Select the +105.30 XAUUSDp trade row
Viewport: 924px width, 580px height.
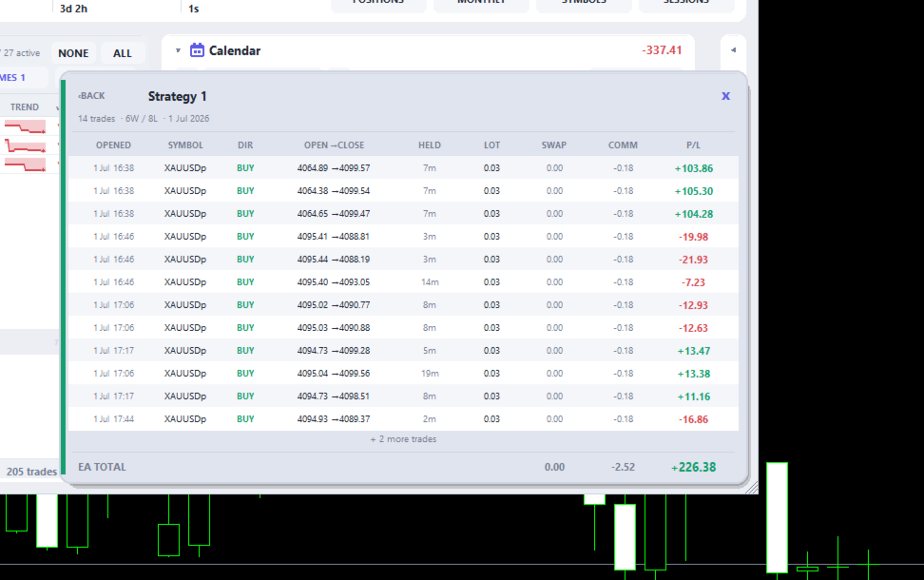[x=403, y=191]
